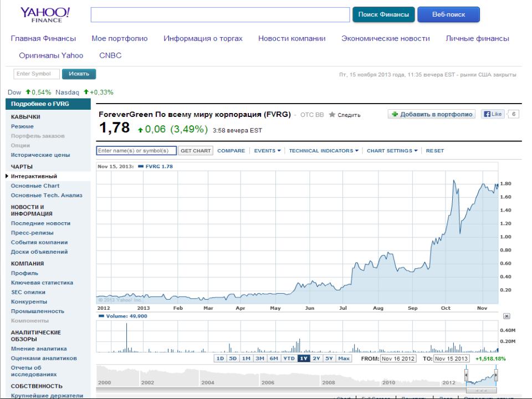The width and height of the screenshot is (532, 399).
Task: Open Доски объявлений link
Action: click(x=39, y=252)
